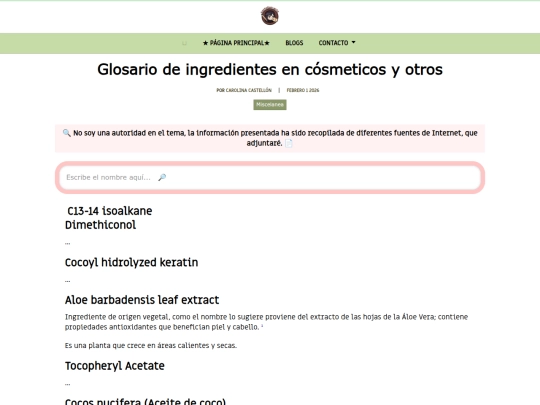
Task: Click the date 'Febrero 1 2026'
Action: tap(303, 90)
